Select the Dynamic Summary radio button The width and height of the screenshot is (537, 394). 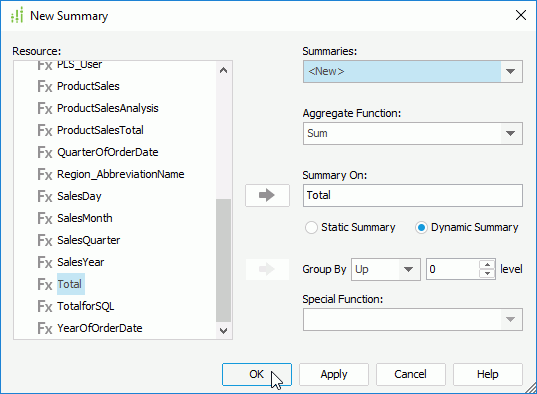click(421, 227)
